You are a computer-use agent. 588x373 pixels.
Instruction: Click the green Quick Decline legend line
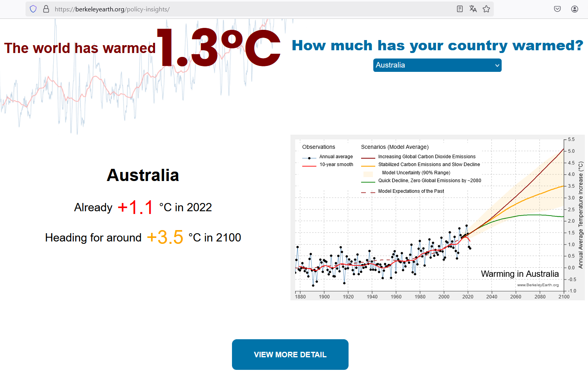(x=368, y=182)
